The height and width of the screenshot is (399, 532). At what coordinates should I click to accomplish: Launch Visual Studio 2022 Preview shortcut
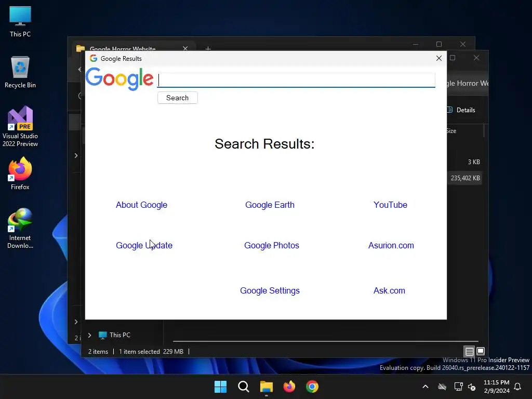coord(20,126)
